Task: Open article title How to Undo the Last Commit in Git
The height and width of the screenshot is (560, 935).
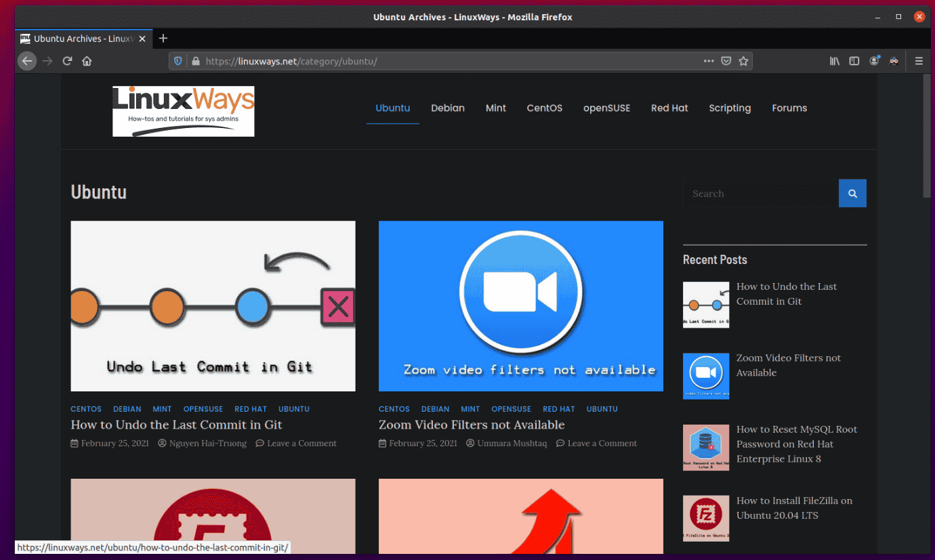Action: coord(176,425)
